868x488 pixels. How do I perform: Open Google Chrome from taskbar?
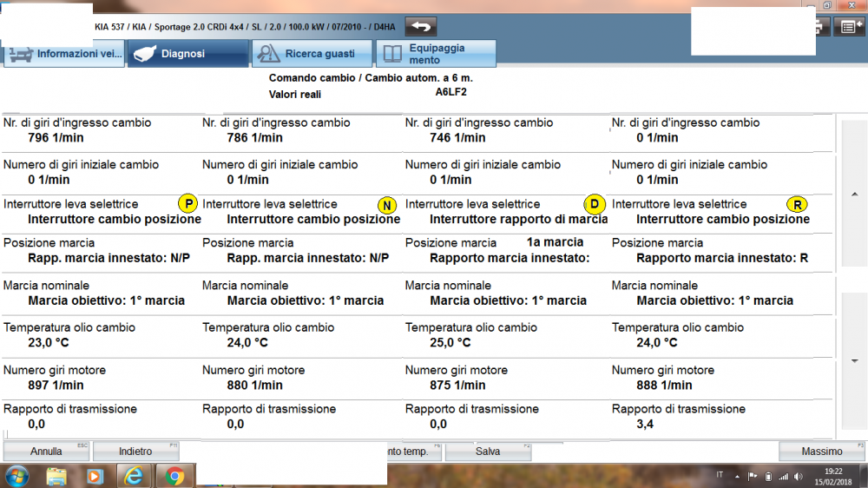[174, 477]
